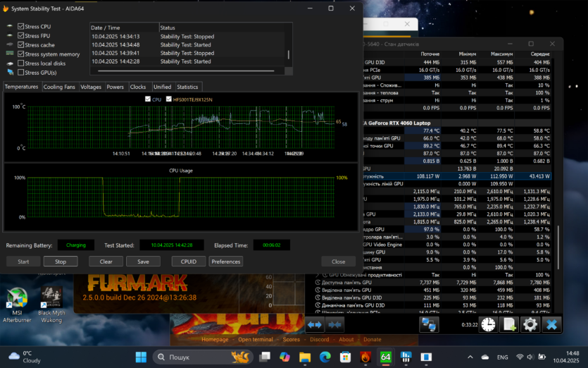This screenshot has width=588, height=368.
Task: Enable Stress local disks checkbox
Action: [21, 63]
